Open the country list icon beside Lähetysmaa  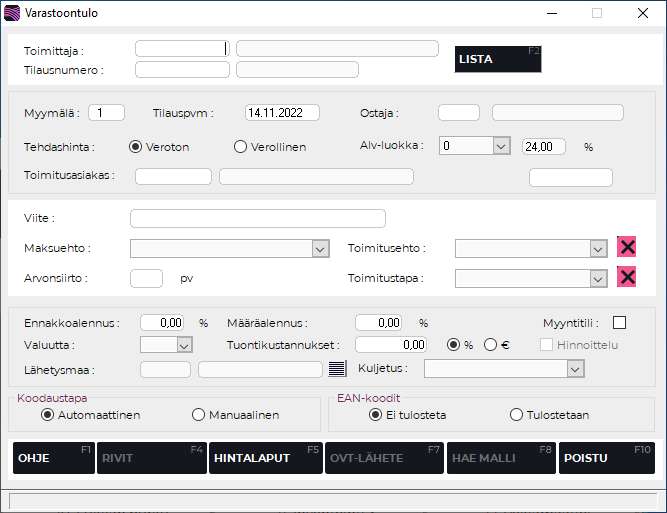coord(337,369)
